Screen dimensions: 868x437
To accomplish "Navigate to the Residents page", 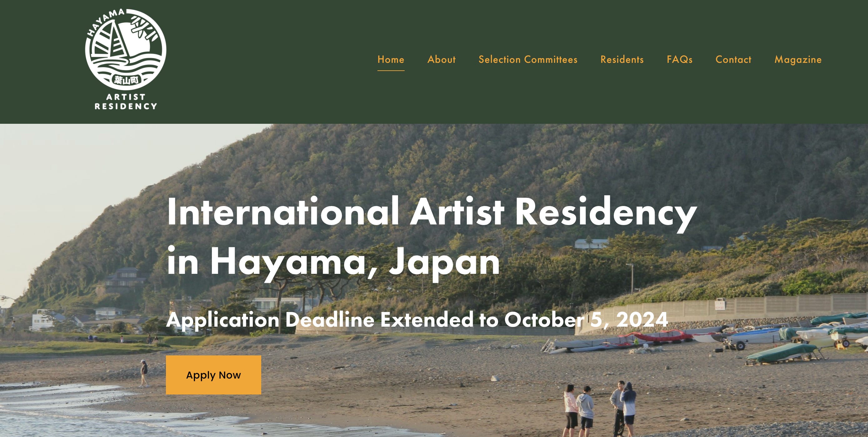I will click(x=622, y=60).
